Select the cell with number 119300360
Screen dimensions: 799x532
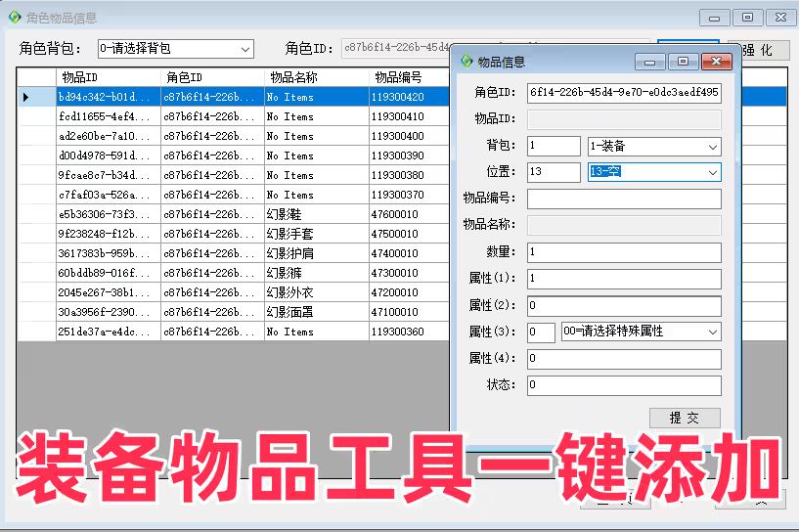(x=409, y=332)
